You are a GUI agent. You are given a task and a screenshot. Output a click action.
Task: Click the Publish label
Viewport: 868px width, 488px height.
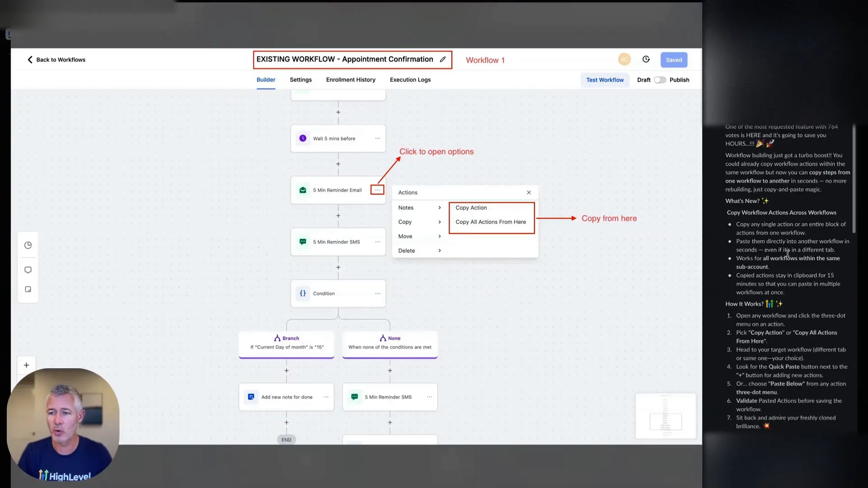(x=679, y=80)
